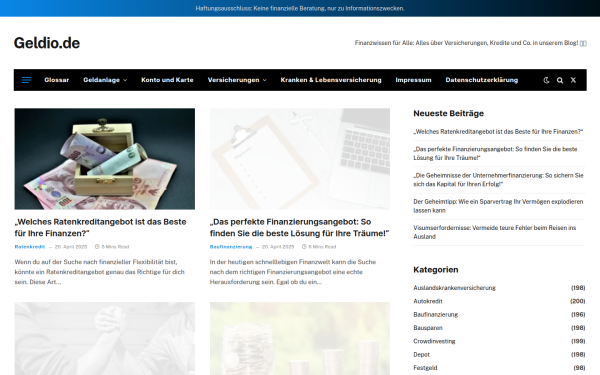Screen dimensions: 600x375
Task: Click the clock icon beside 6 Mins Read
Action: click(x=304, y=247)
